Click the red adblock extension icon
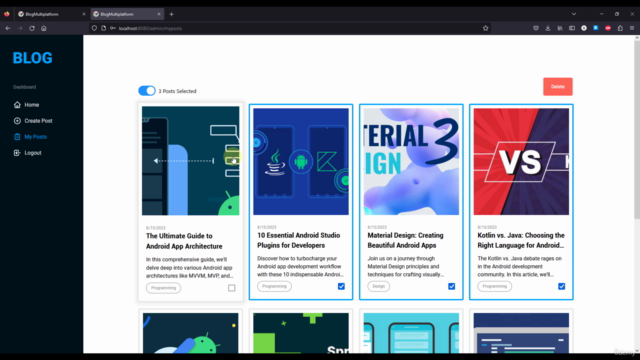 pyautogui.click(x=608, y=28)
